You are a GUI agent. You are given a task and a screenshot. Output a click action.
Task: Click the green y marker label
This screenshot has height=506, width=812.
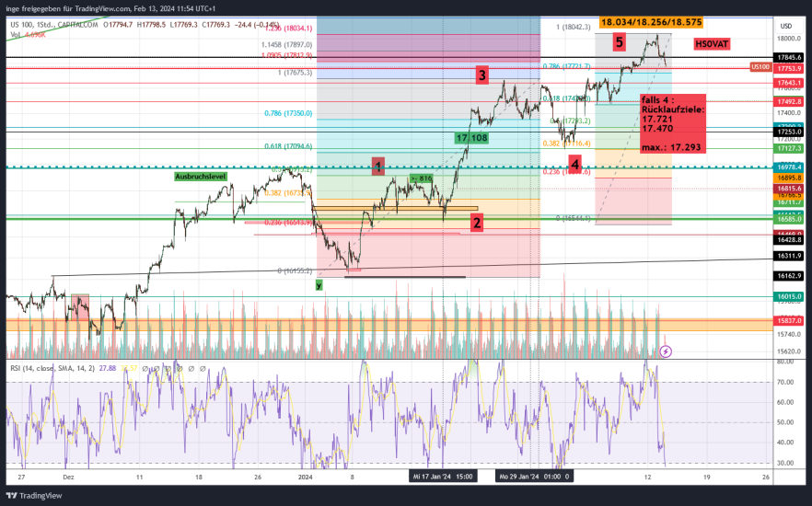319,285
